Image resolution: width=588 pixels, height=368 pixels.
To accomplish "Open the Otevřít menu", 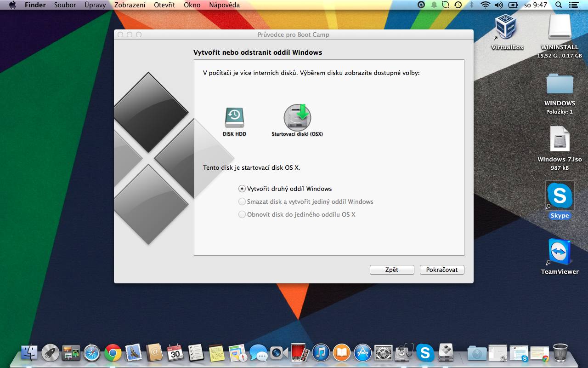I will 164,5.
